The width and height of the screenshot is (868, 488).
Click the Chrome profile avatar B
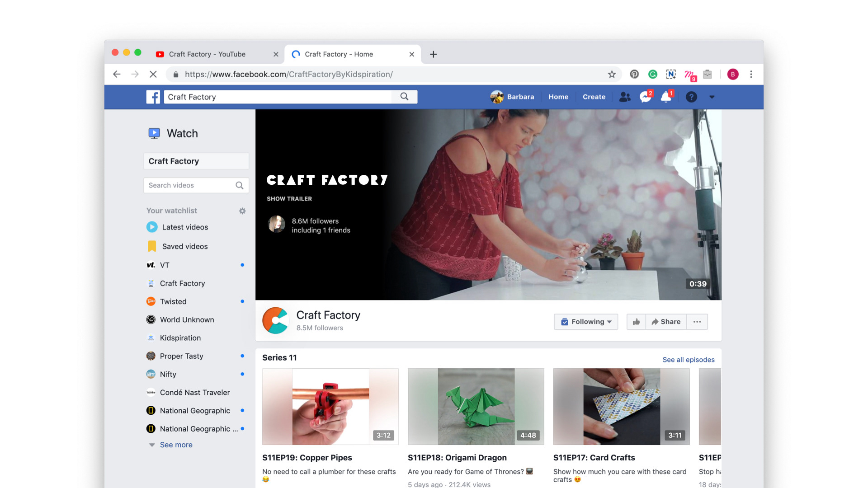pos(733,74)
